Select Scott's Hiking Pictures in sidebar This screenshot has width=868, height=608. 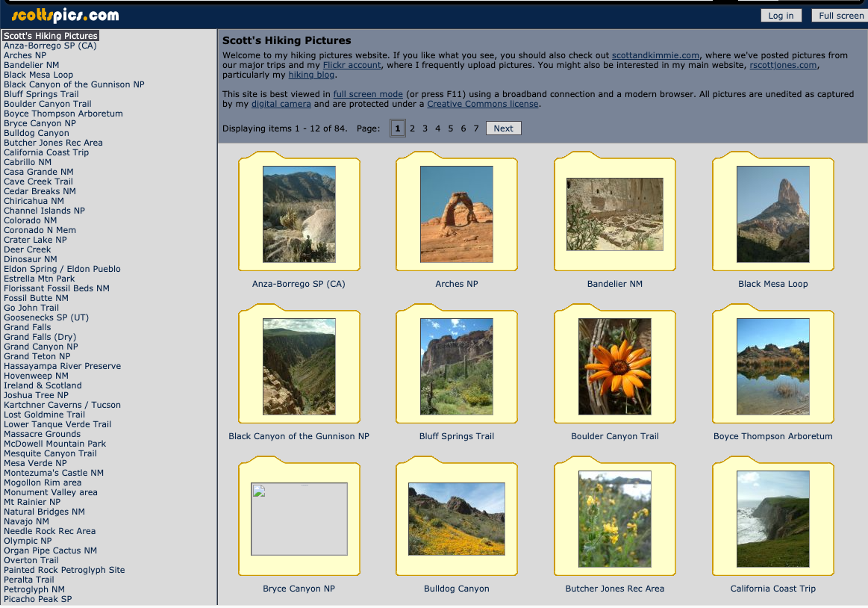(x=50, y=35)
